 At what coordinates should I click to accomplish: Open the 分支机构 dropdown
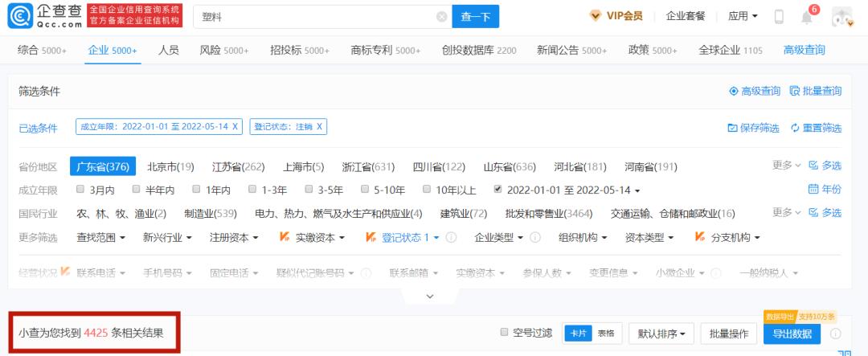[x=728, y=238]
